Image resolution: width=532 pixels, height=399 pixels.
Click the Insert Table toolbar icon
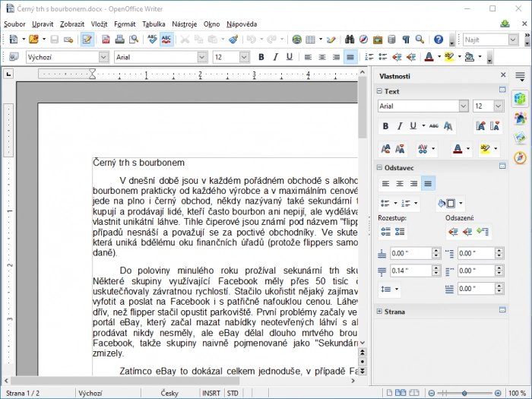click(310, 40)
